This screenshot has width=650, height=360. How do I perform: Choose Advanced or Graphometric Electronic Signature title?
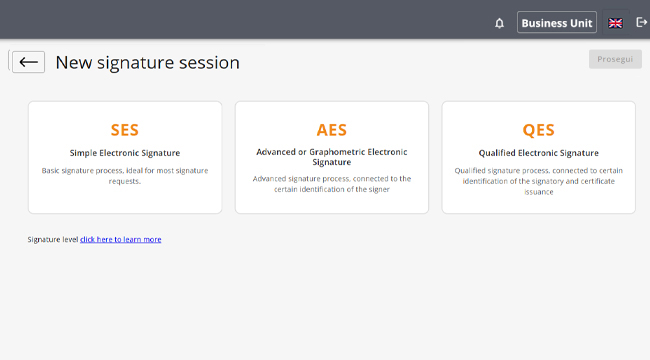[332, 157]
